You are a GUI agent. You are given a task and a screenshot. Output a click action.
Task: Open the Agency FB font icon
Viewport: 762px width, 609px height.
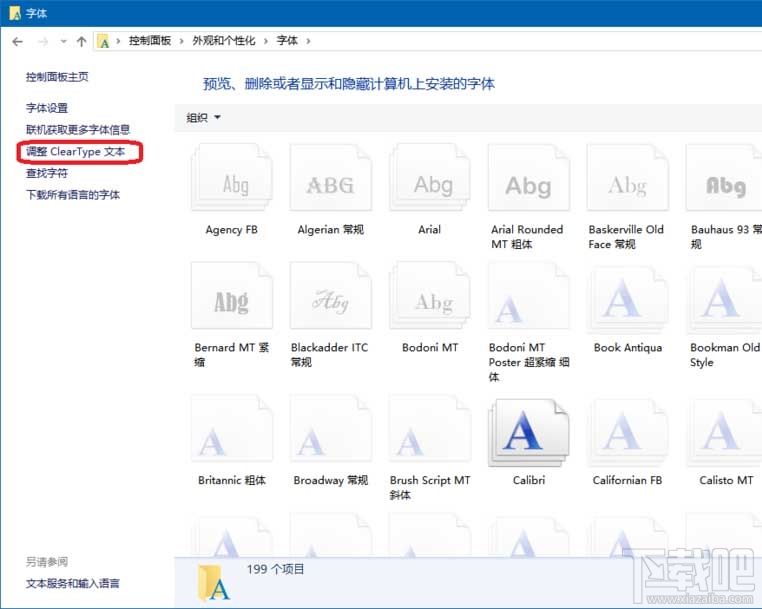(x=232, y=177)
